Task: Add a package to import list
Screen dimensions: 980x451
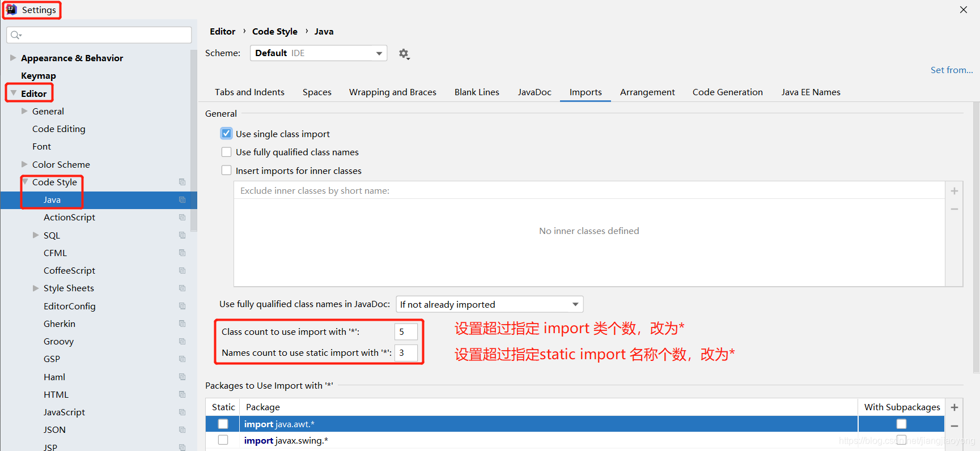Action: [x=954, y=407]
